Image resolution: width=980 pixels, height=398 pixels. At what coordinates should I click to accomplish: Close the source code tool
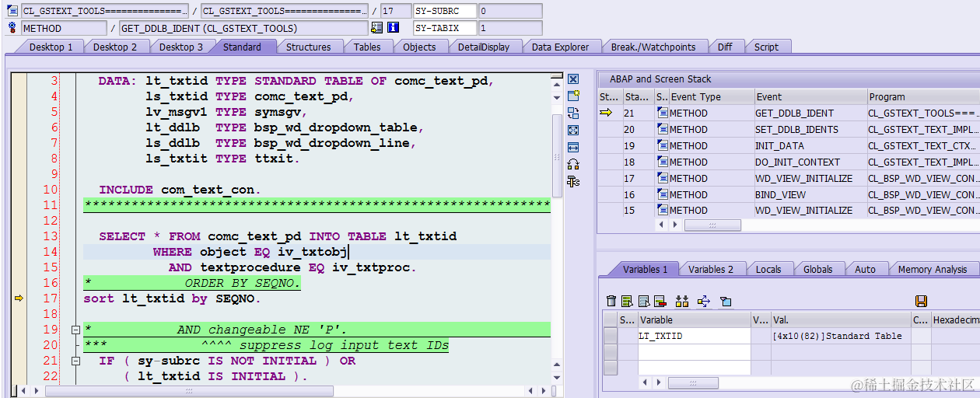click(573, 79)
